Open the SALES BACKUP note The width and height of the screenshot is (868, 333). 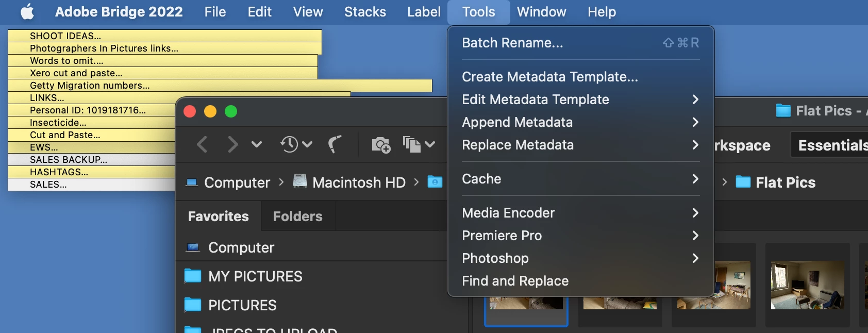(92, 159)
